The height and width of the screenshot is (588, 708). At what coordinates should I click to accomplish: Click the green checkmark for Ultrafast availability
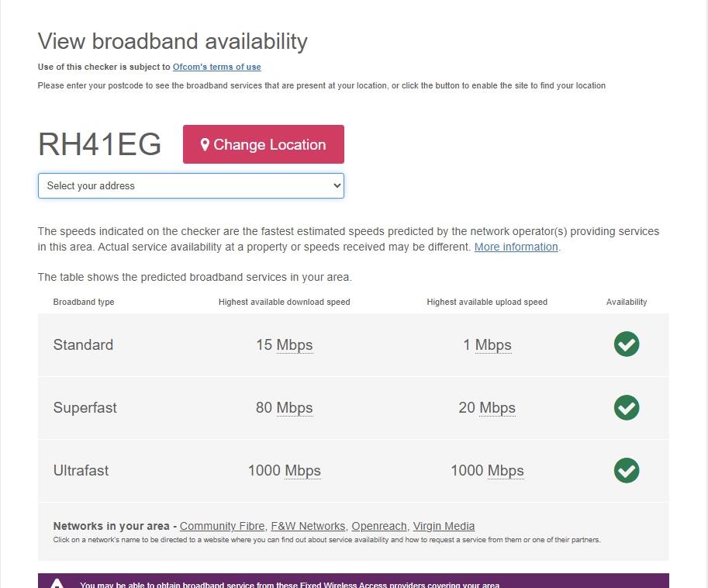point(626,470)
